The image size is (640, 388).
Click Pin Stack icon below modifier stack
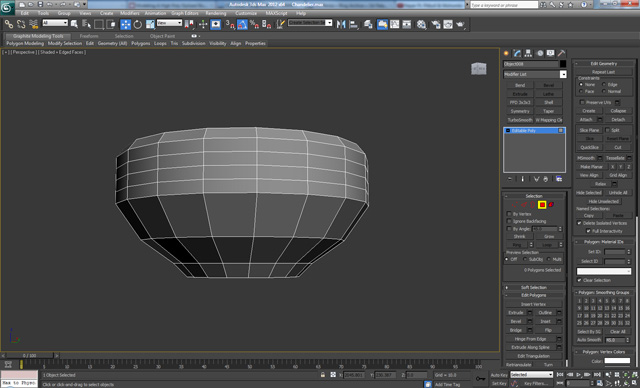510,179
